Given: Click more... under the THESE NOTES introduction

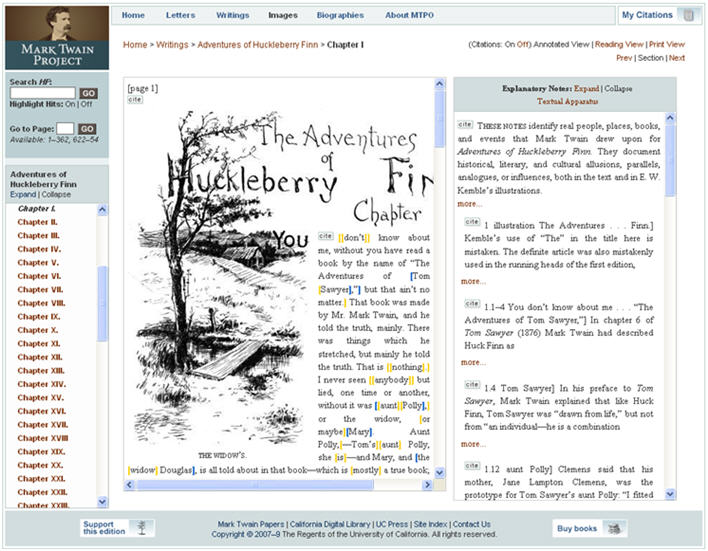Looking at the screenshot, I should pyautogui.click(x=470, y=204).
